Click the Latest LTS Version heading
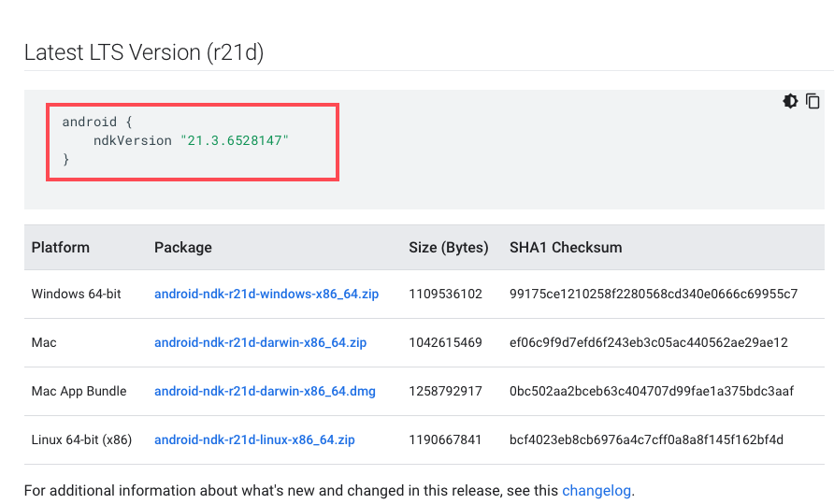834x504 pixels. (144, 52)
